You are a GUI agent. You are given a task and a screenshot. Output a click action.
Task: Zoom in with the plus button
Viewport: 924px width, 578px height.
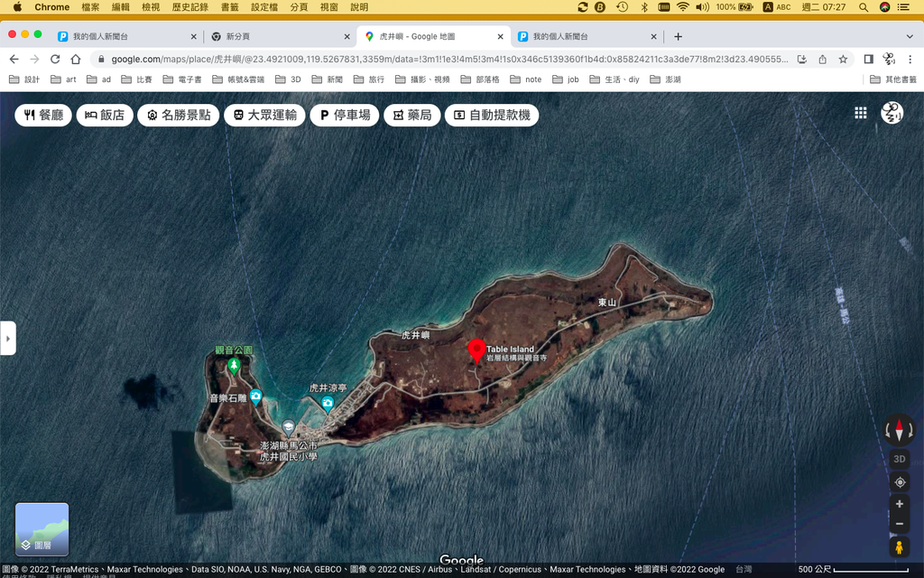tap(899, 504)
